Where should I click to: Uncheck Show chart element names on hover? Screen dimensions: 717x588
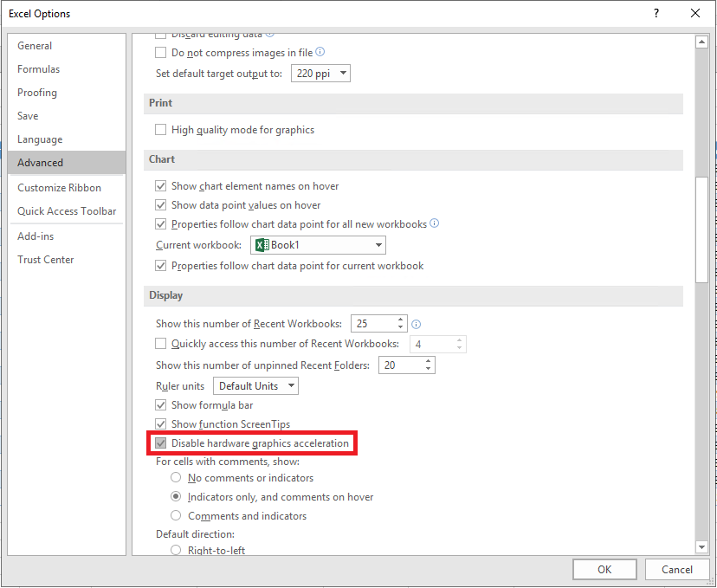click(160, 186)
